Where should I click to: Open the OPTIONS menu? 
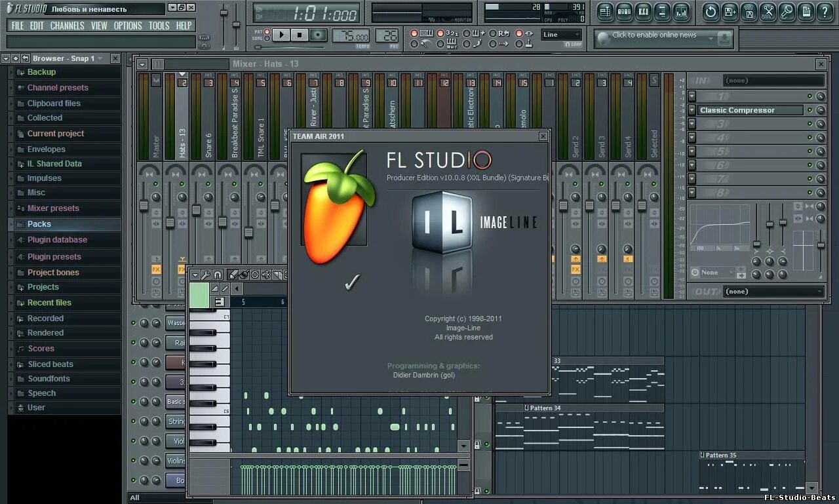click(x=128, y=26)
